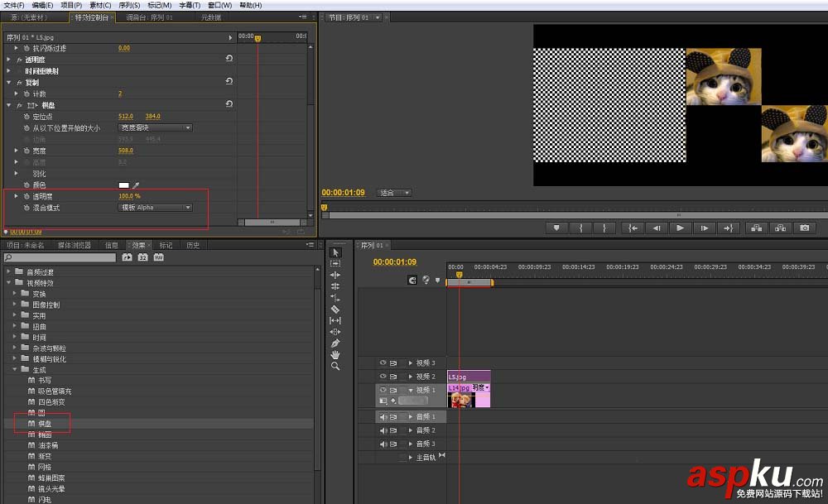Toggle visibility eye of 视频 3 track
This screenshot has width=828, height=504.
click(383, 363)
